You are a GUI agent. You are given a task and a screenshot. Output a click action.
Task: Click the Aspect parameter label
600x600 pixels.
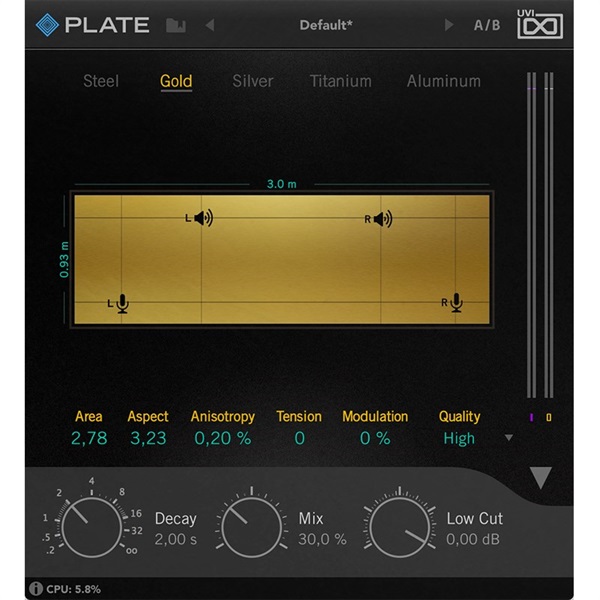[x=148, y=417]
